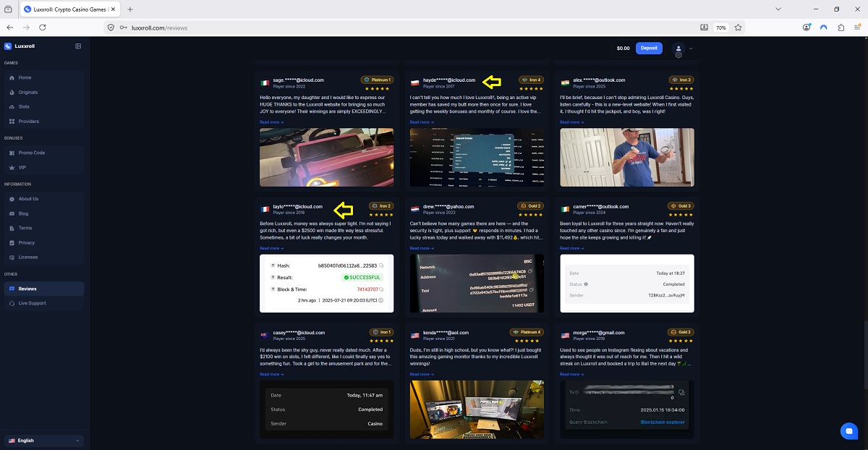Open morga's blockchain explorer screenshot
Image resolution: width=868 pixels, height=450 pixels.
(x=627, y=409)
